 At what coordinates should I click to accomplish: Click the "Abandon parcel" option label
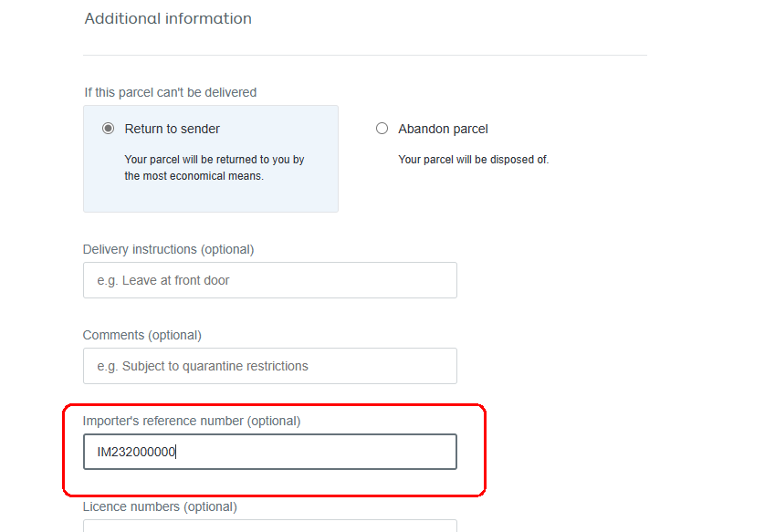(x=443, y=129)
